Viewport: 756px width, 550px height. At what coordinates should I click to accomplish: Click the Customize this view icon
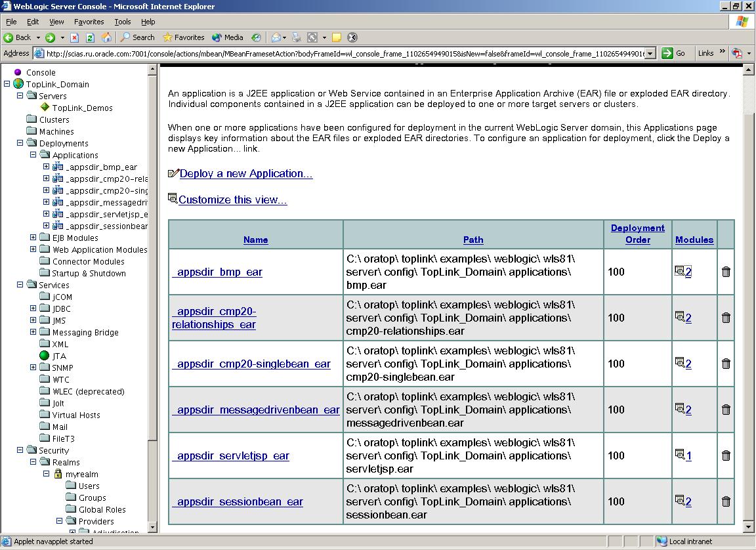tap(173, 198)
